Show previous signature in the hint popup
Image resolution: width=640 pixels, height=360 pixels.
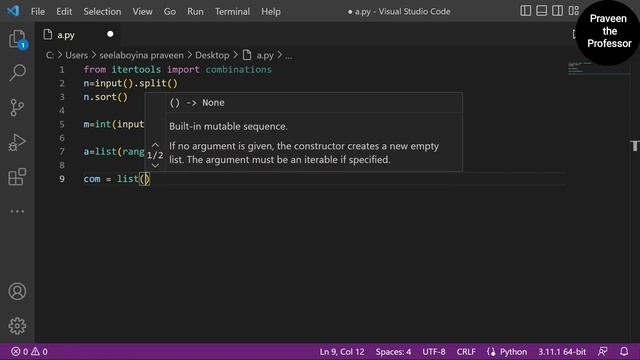pyautogui.click(x=155, y=145)
